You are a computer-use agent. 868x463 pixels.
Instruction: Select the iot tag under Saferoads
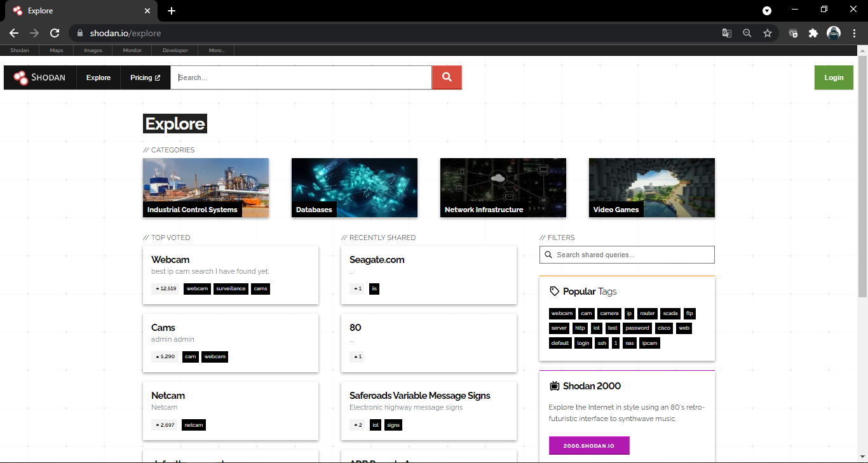pyautogui.click(x=376, y=424)
